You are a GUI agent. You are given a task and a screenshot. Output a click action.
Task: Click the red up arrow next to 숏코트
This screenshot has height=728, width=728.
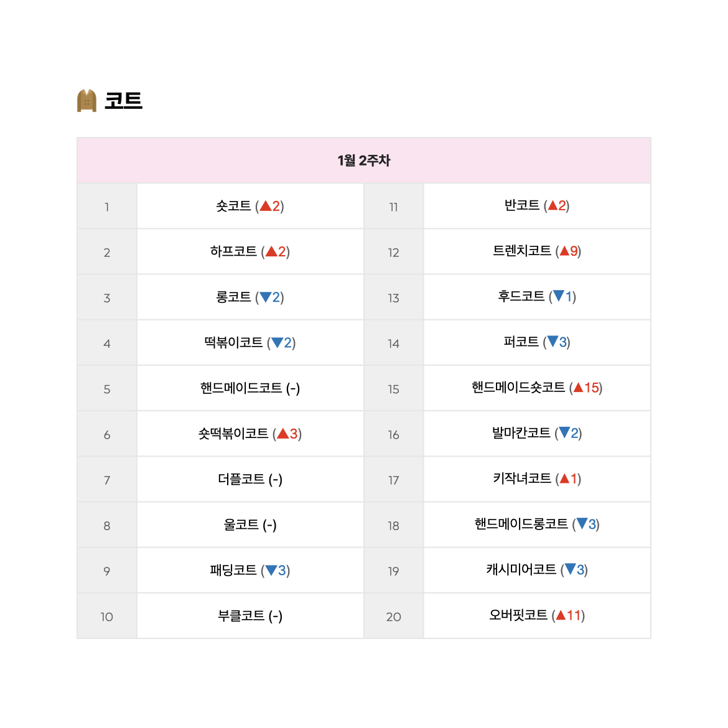(266, 206)
